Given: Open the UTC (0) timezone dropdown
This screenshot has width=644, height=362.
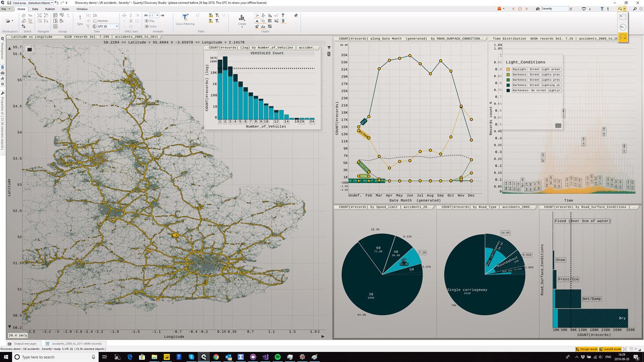Looking at the screenshot, I should 116,27.
